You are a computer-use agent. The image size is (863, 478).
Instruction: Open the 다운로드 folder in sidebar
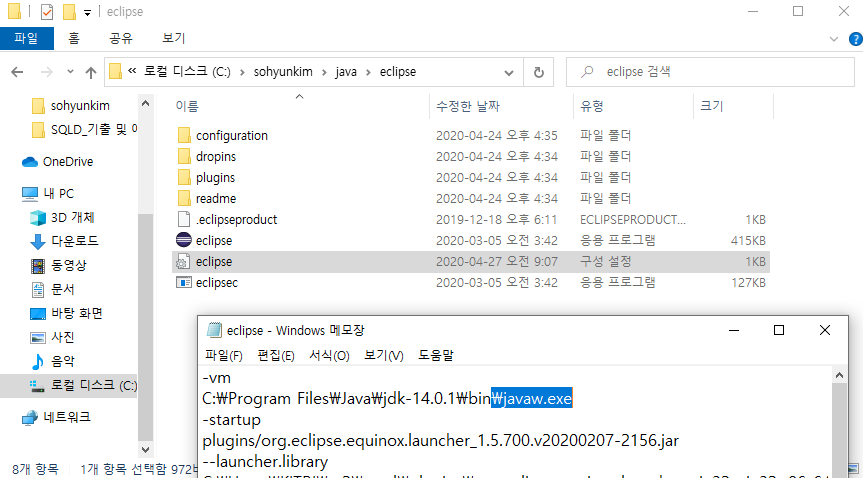[x=64, y=241]
